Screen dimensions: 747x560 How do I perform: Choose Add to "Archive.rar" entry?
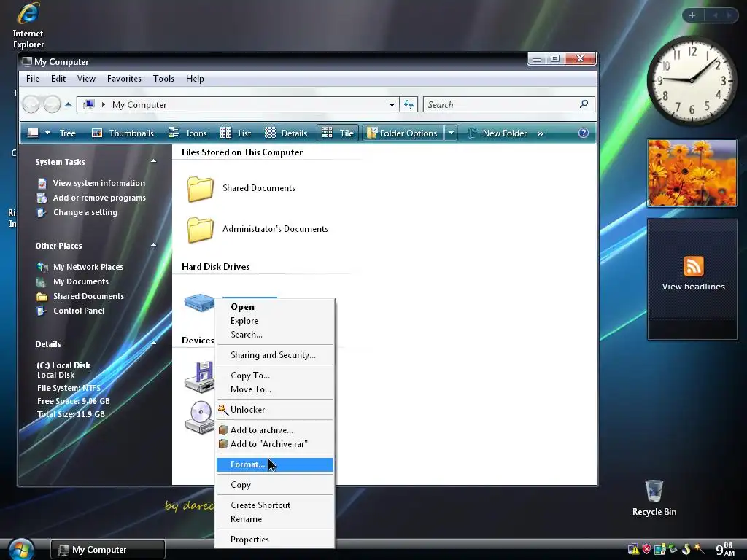pos(275,444)
